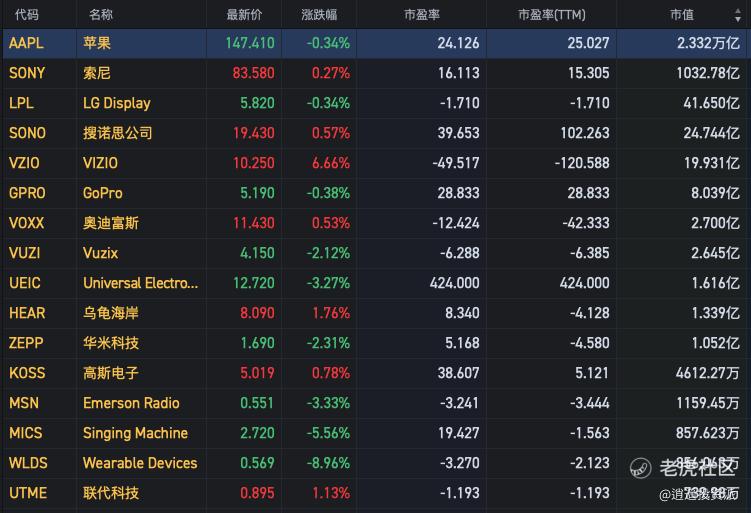Select the LG Display stock name

117,103
